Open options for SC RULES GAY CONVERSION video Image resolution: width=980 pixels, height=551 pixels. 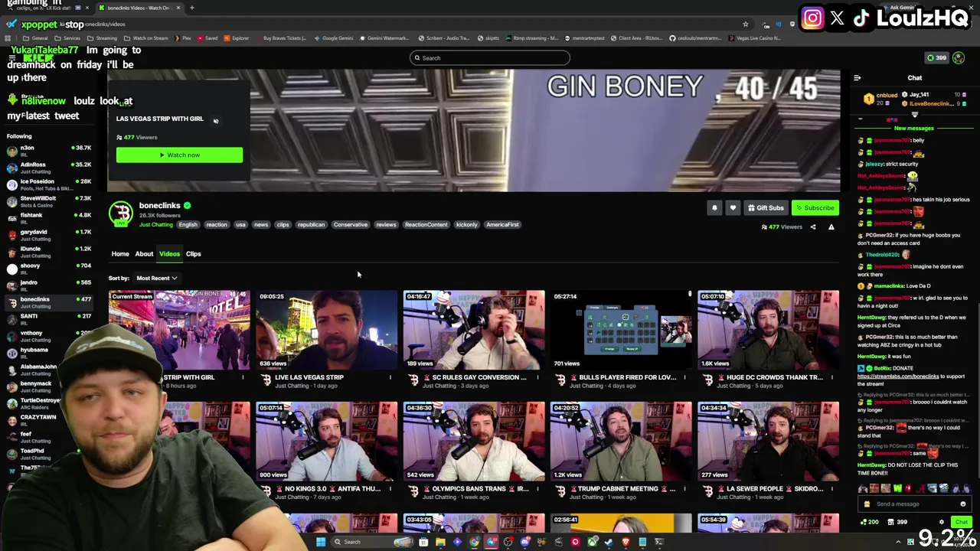537,377
